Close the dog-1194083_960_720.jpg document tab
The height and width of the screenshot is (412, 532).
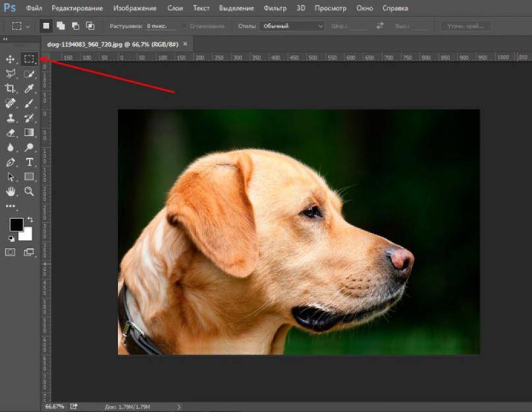click(185, 44)
